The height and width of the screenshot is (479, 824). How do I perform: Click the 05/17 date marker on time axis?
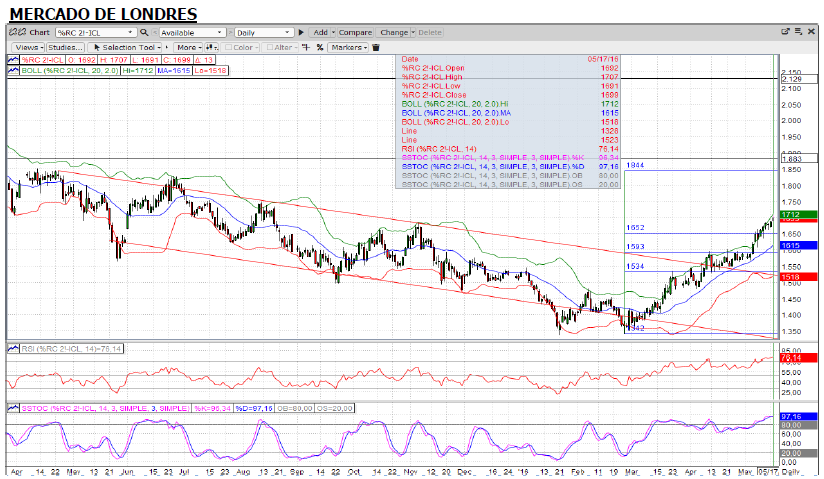(x=768, y=472)
